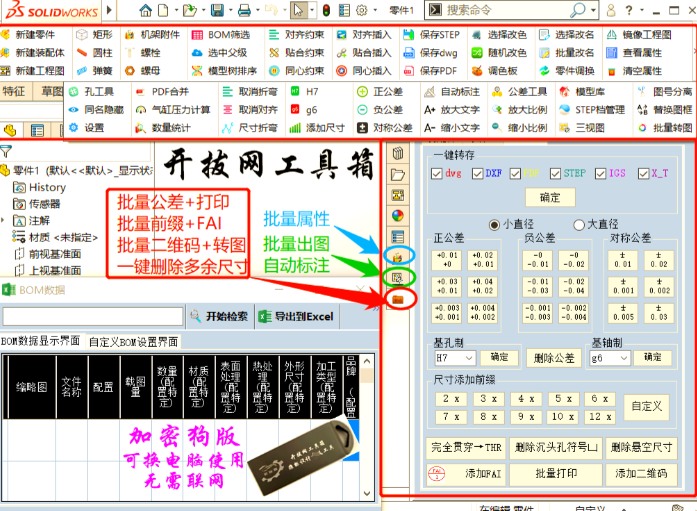Uncheck the dwg format checkbox
The height and width of the screenshot is (511, 697).
437,174
